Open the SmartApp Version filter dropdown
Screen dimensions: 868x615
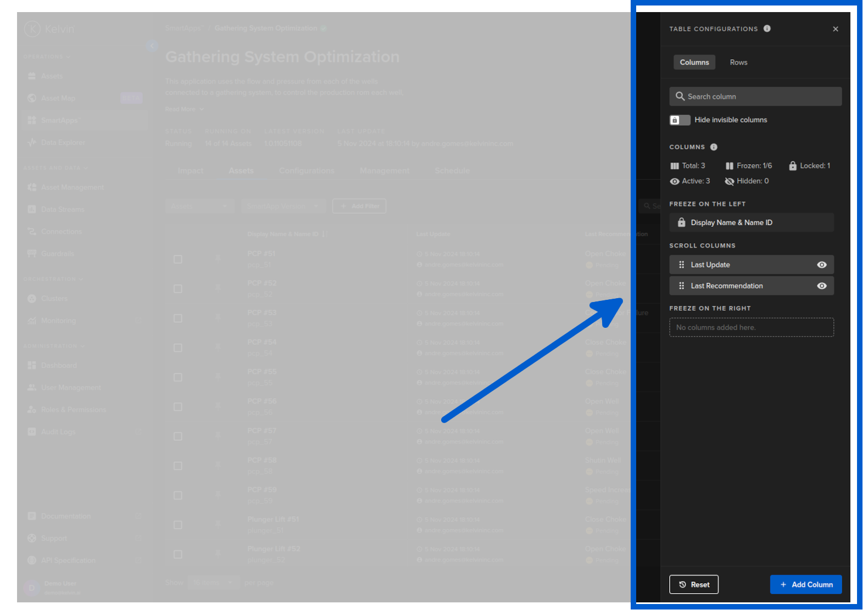click(x=283, y=206)
